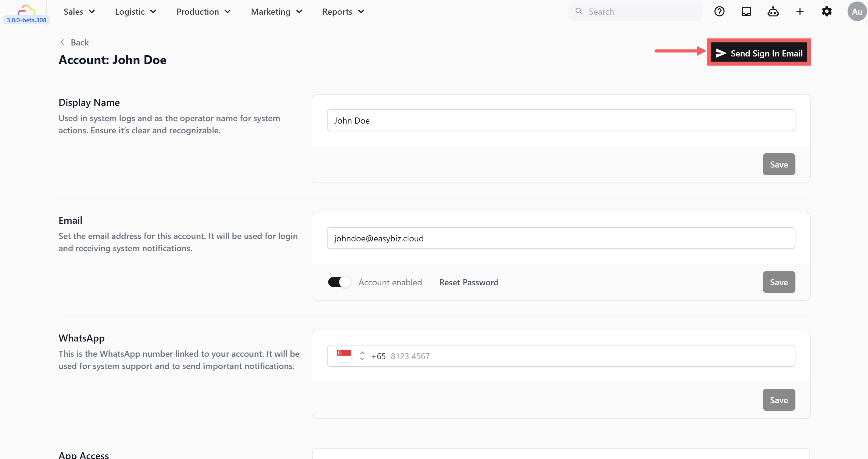Click the tablet inbox icon in header
868x459 pixels.
(x=746, y=12)
